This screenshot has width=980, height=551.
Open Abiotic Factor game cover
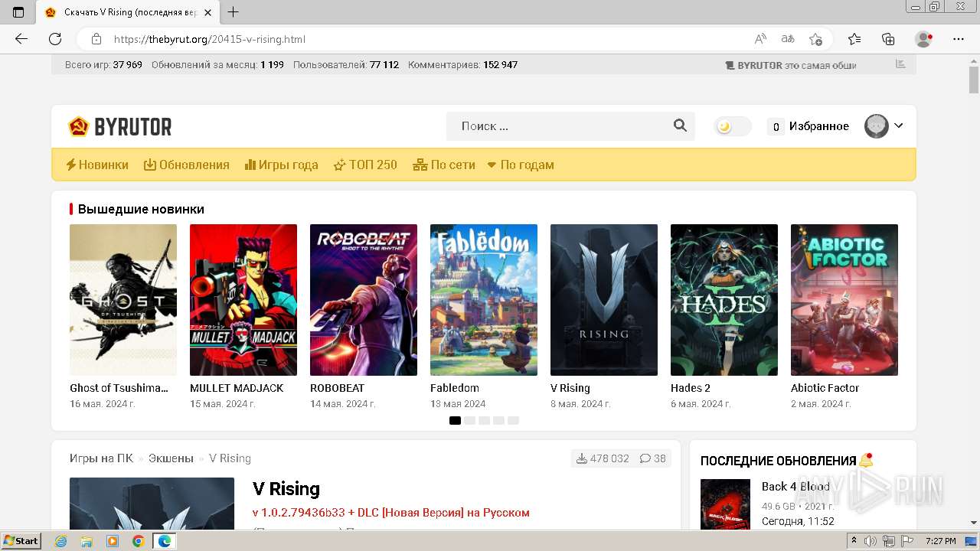coord(844,300)
